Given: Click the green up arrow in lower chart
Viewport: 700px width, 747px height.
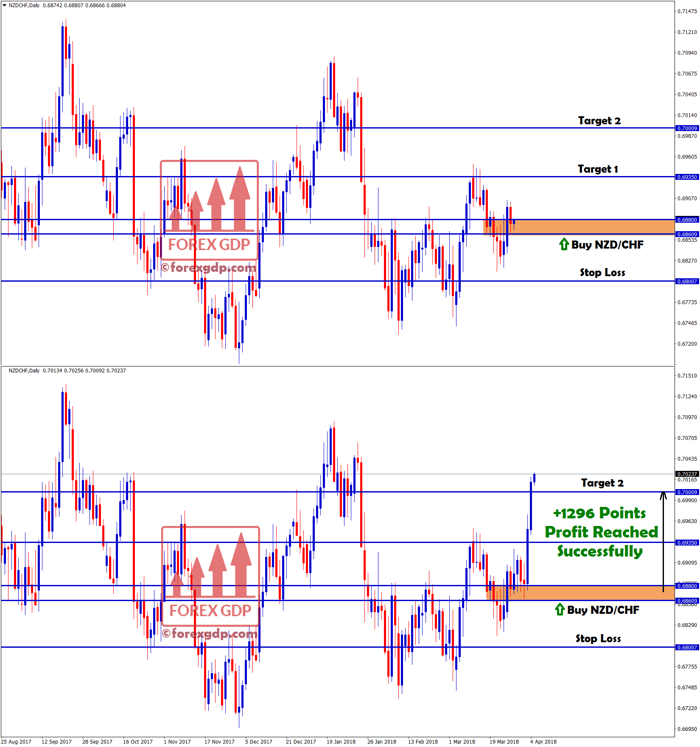Looking at the screenshot, I should point(560,610).
